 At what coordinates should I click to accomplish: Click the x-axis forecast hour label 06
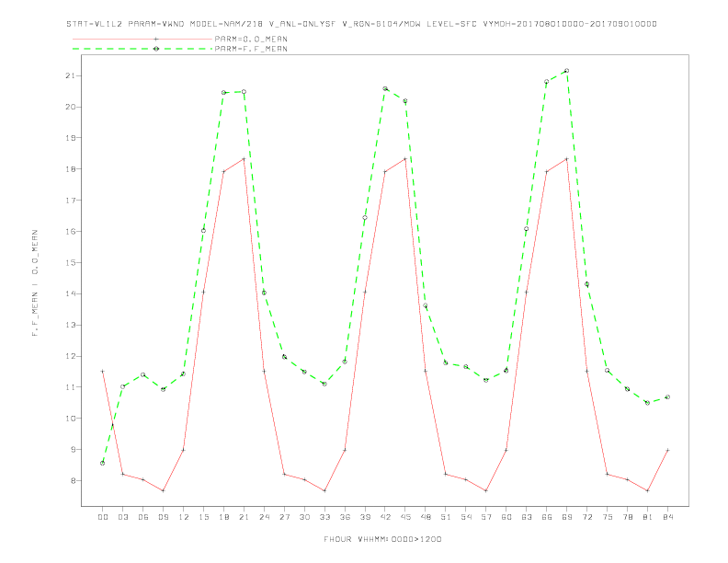143,517
